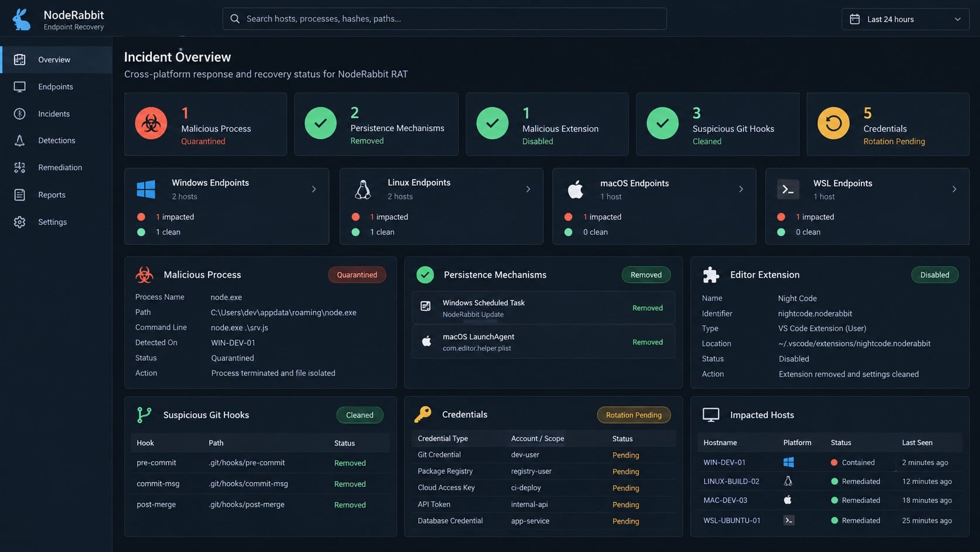The width and height of the screenshot is (980, 552).
Task: Click the Quarantined badge in Malicious Process panel
Action: point(357,275)
